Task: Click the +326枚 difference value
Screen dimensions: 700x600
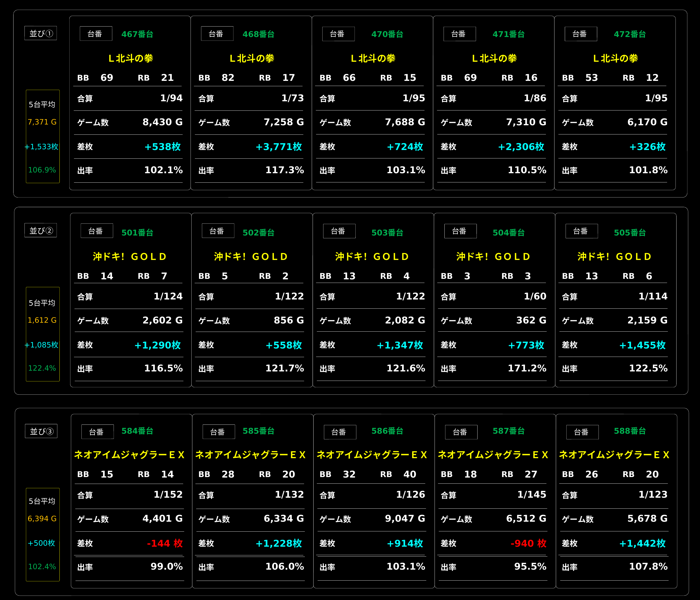Action: pos(648,147)
